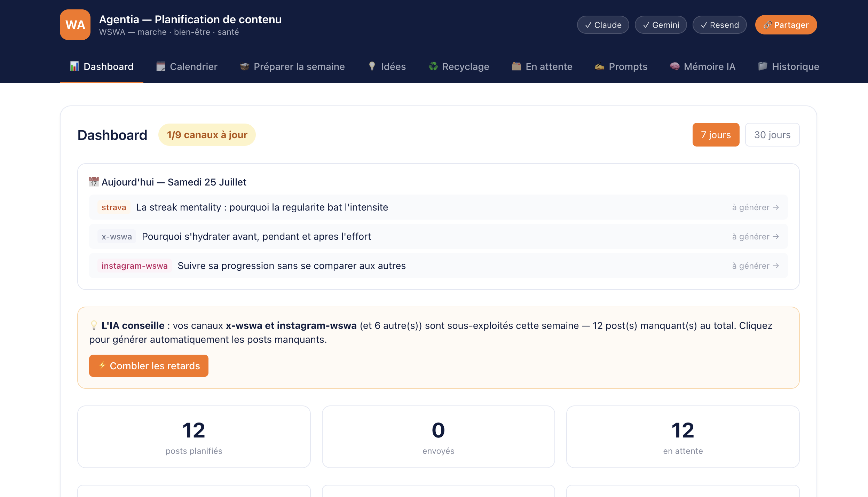
Task: Click the x-wswa channel tag
Action: 117,237
